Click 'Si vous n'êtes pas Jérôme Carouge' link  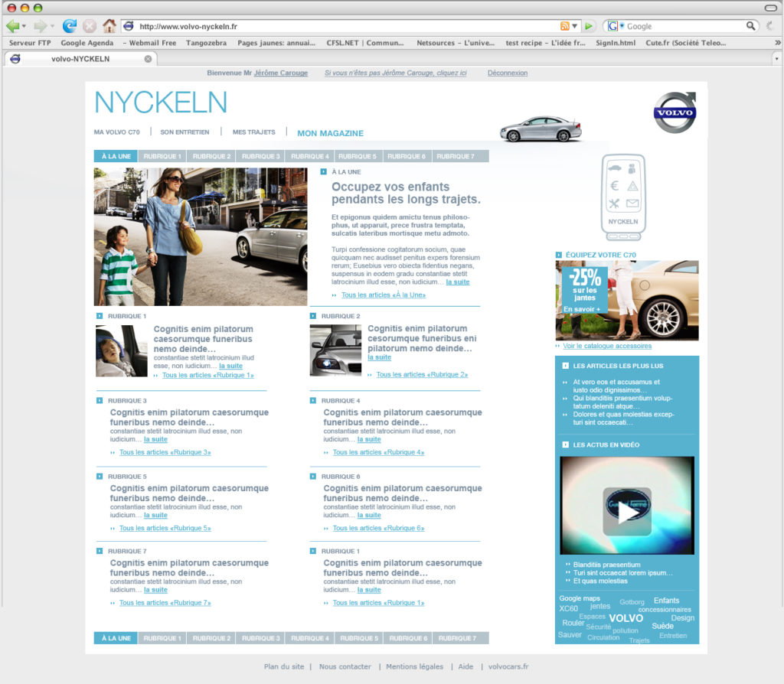click(396, 73)
